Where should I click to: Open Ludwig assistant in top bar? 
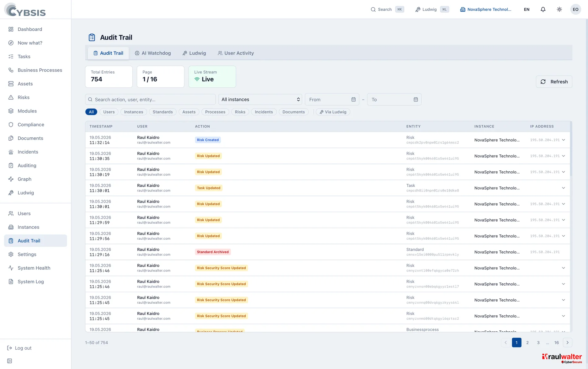tap(432, 10)
